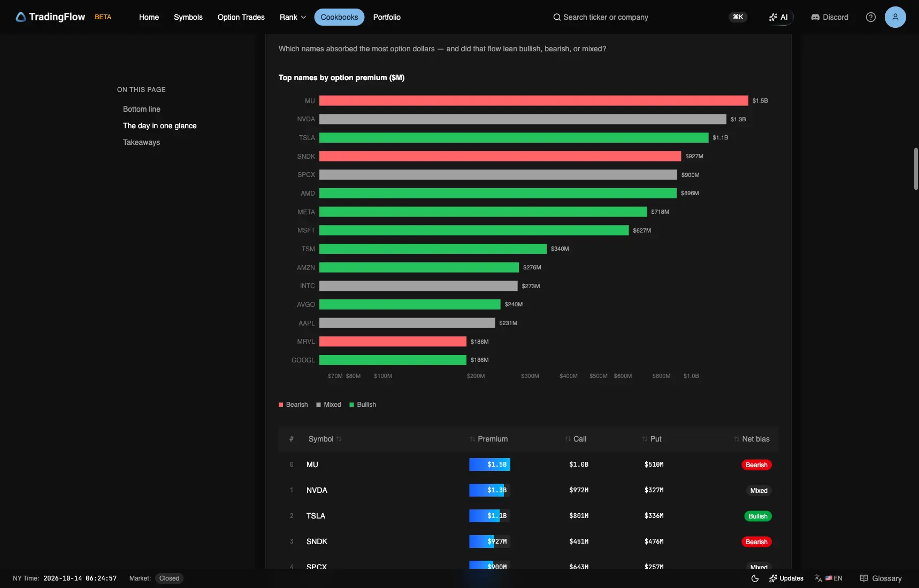This screenshot has width=919, height=588.
Task: Click the TradingFlow logo icon
Action: point(21,17)
